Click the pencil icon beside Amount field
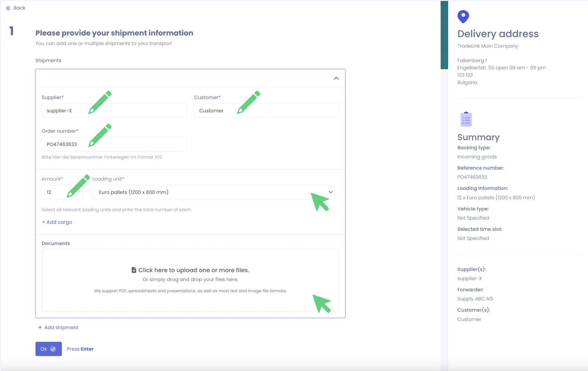Image resolution: width=588 pixels, height=371 pixels. coord(78,186)
